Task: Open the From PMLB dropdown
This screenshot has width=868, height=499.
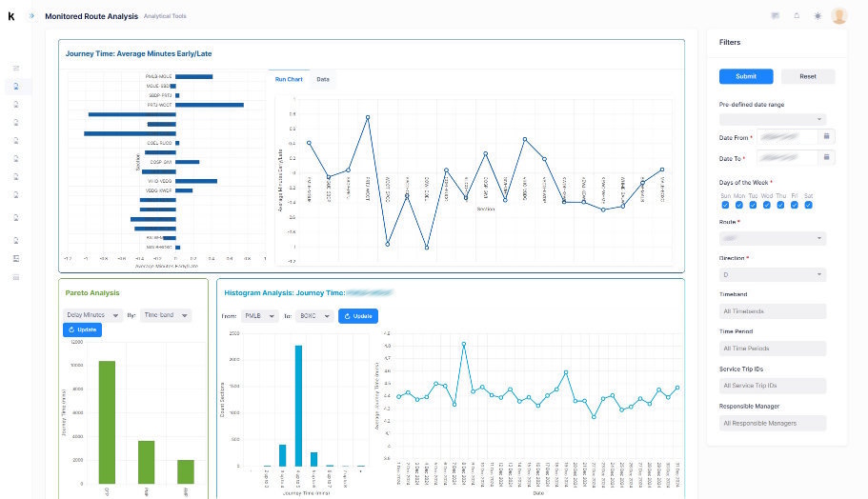Action: point(259,316)
